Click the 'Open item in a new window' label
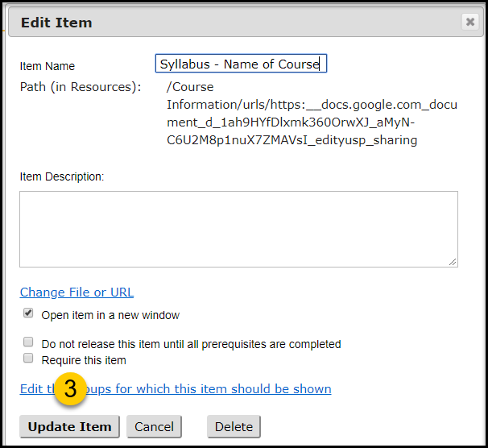Image resolution: width=488 pixels, height=448 pixels. (x=110, y=315)
